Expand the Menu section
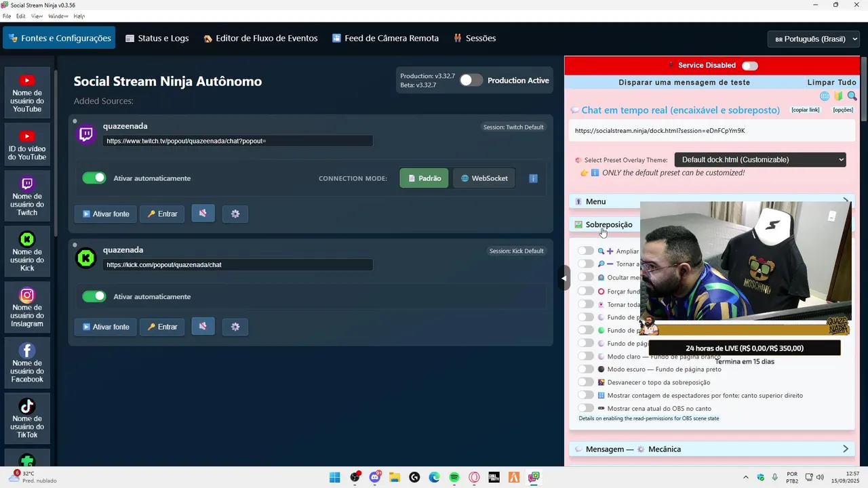This screenshot has width=868, height=488. [711, 201]
